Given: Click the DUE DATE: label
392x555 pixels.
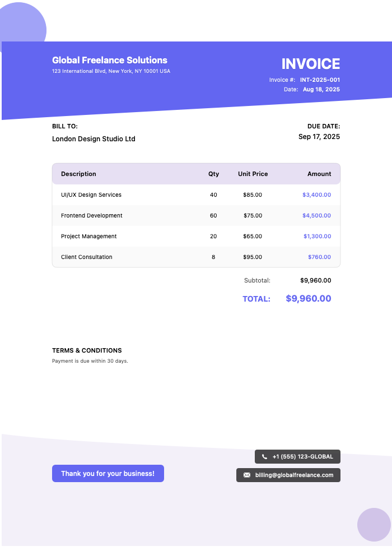Looking at the screenshot, I should point(324,126).
